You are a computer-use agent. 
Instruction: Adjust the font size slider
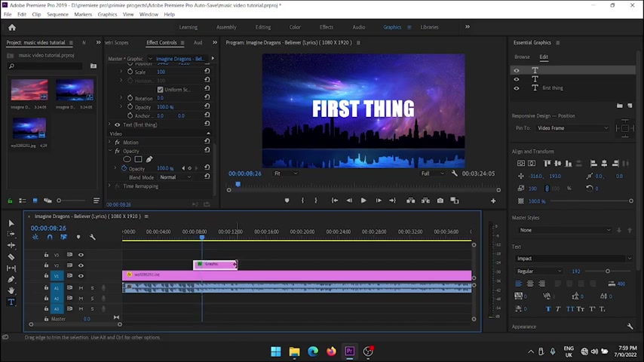point(608,271)
